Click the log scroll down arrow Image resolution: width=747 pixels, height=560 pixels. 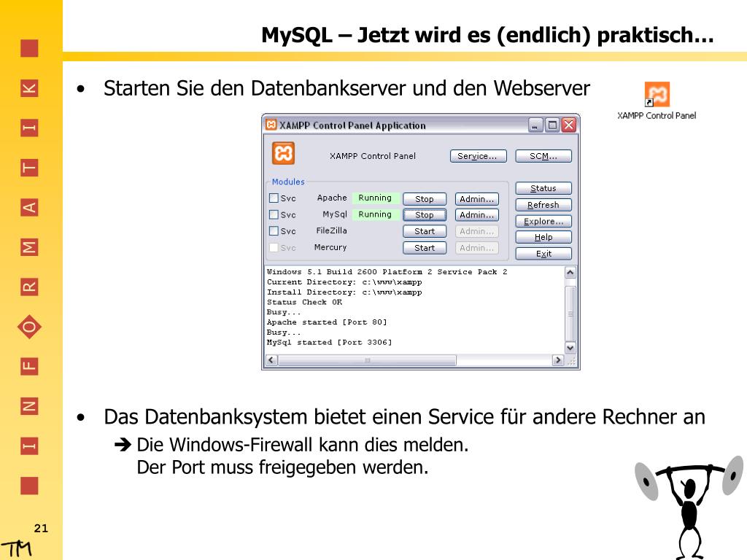coord(570,348)
